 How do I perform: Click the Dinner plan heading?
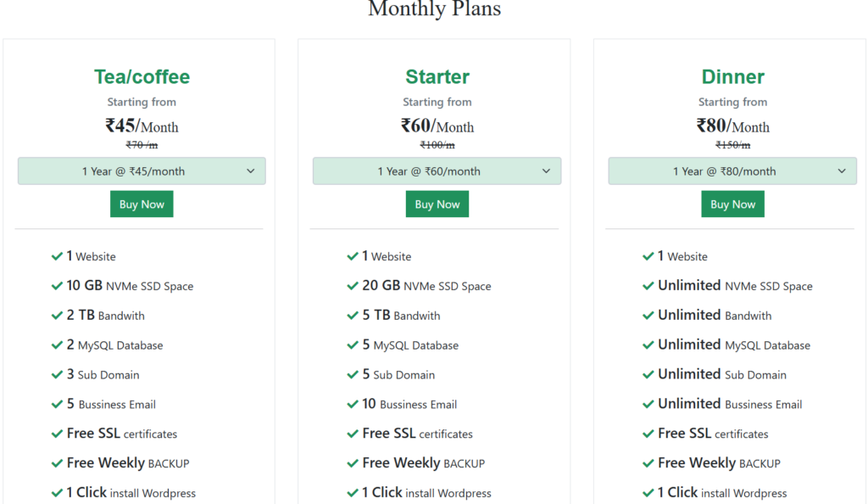(732, 76)
